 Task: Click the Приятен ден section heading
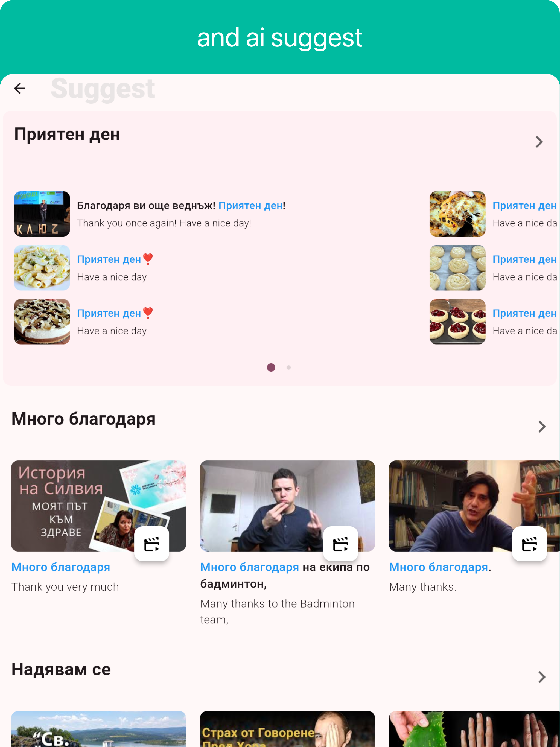point(67,135)
